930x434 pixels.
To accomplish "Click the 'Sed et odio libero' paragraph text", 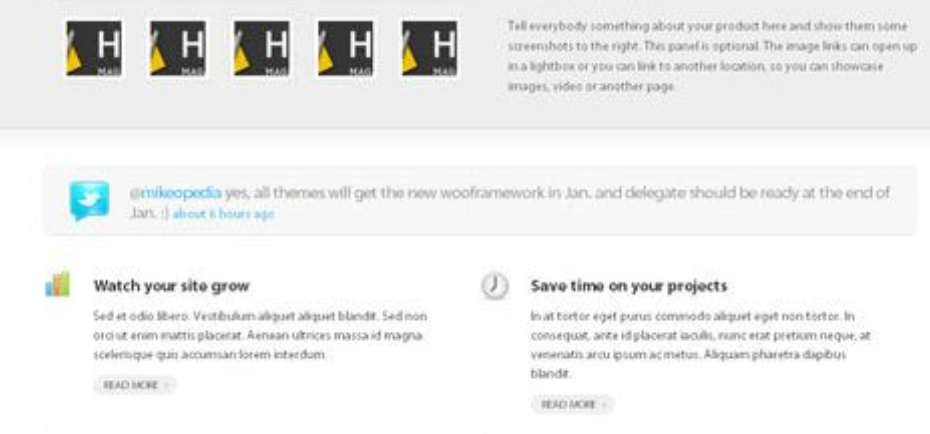I will [260, 336].
